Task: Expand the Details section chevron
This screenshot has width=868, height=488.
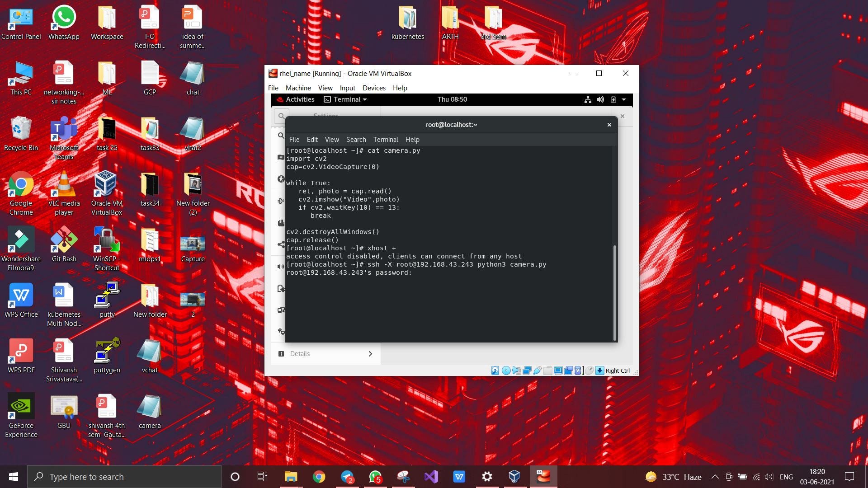Action: [x=370, y=354]
